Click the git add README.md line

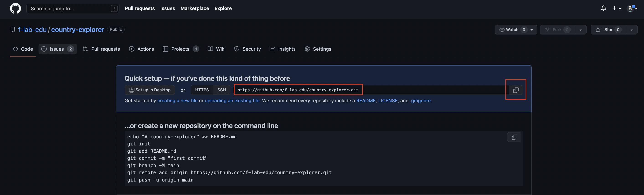[x=152, y=151]
